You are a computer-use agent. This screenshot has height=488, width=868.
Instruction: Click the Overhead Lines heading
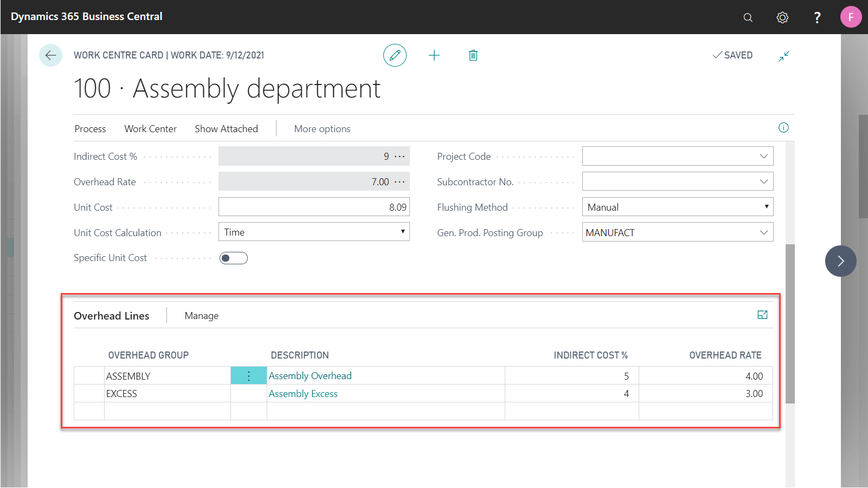[112, 316]
